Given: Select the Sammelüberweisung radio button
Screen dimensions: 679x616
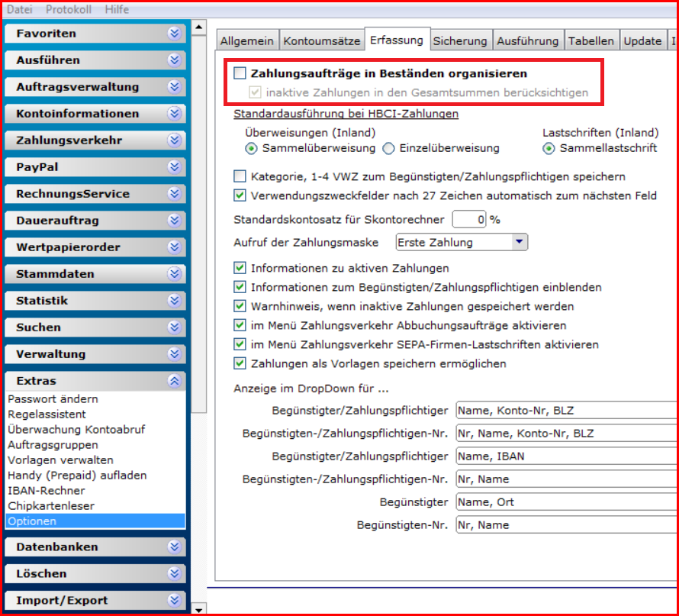Looking at the screenshot, I should pos(251,149).
